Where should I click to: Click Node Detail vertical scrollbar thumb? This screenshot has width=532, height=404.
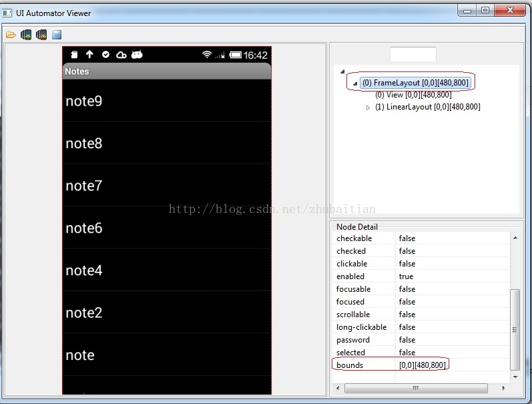pos(515,329)
